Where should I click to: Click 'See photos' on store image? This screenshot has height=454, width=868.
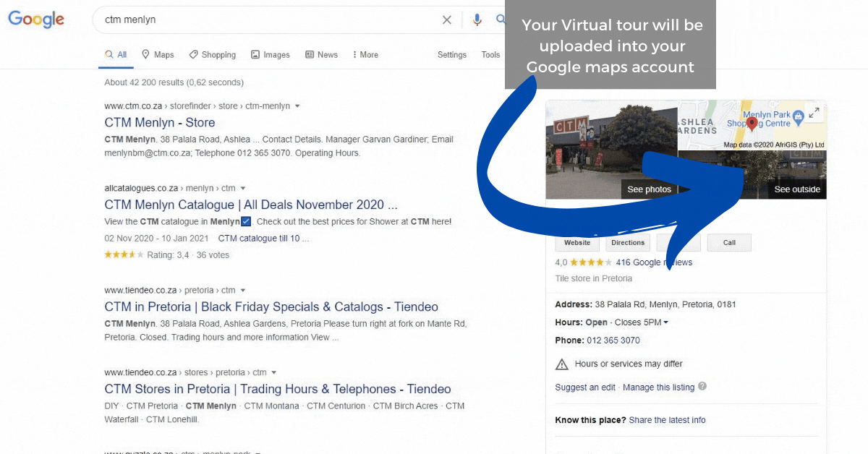[649, 189]
